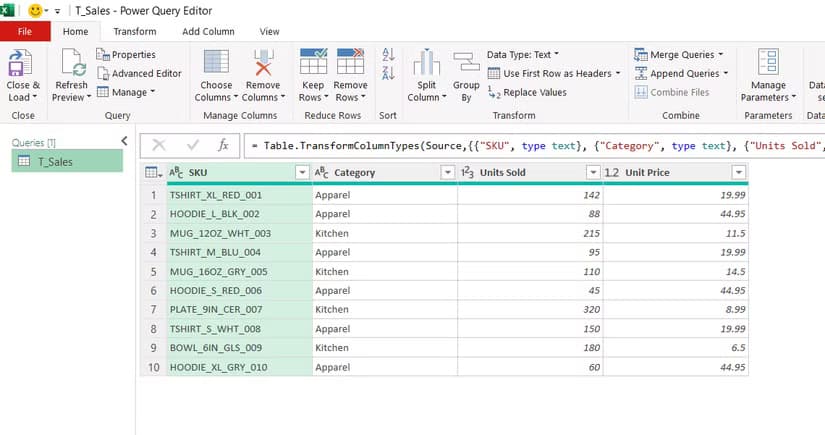This screenshot has height=435, width=825.
Task: Select cell TSHIRT_XL_RED_001
Action: (x=239, y=195)
